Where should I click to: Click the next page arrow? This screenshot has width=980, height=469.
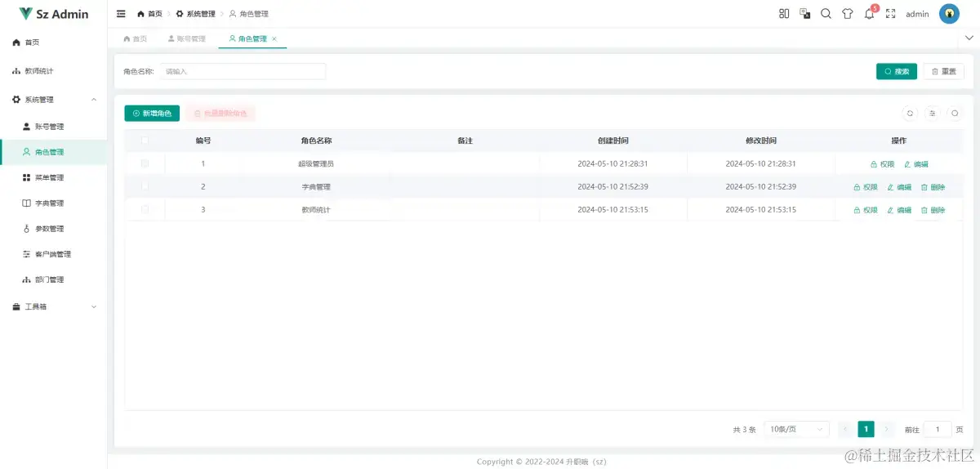887,429
